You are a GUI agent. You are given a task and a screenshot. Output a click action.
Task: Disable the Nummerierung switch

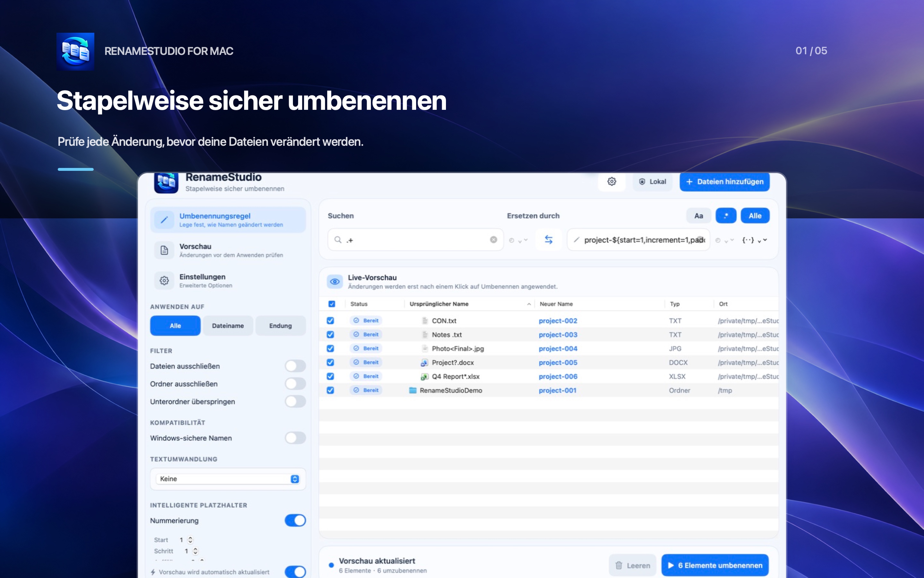pyautogui.click(x=295, y=521)
